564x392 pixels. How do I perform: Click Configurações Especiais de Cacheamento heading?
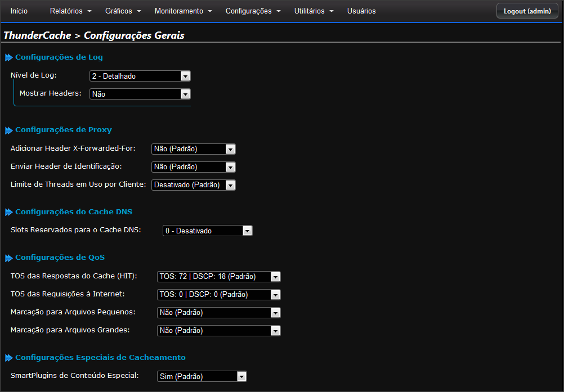pyautogui.click(x=100, y=357)
